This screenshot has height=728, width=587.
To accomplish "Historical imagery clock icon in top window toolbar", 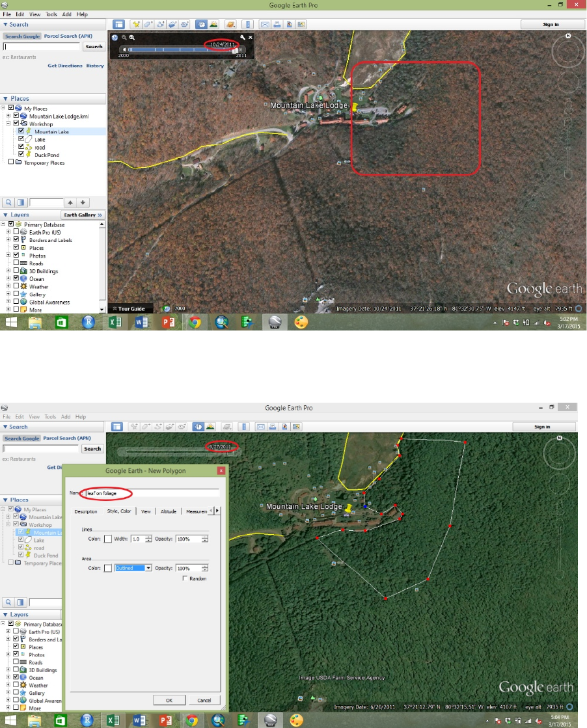I will pyautogui.click(x=201, y=25).
